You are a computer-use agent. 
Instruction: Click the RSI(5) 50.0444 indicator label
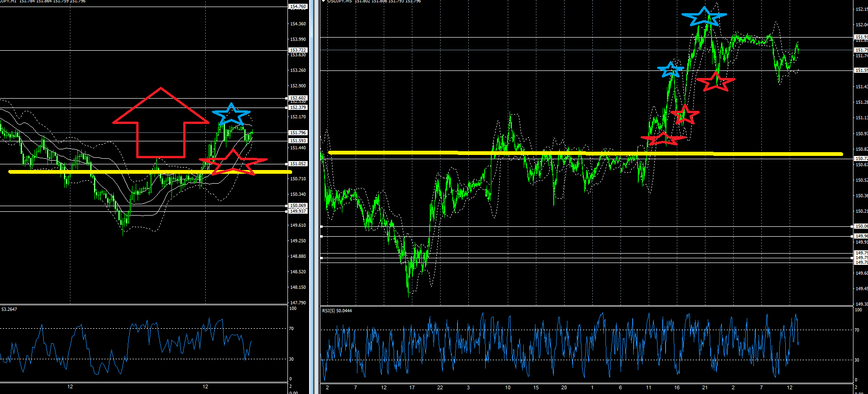[x=337, y=311]
